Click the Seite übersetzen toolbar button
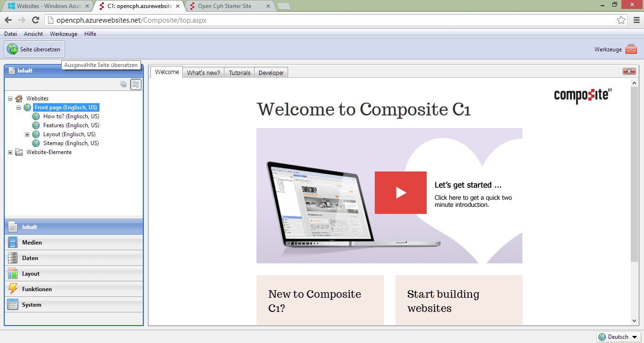 pyautogui.click(x=35, y=49)
